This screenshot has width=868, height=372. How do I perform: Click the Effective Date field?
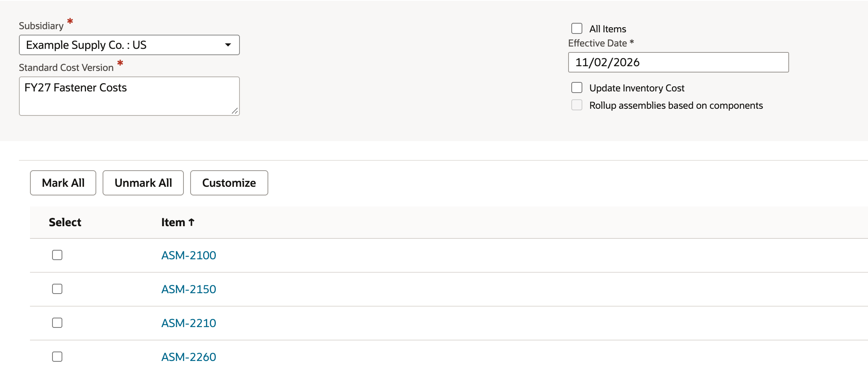point(678,62)
